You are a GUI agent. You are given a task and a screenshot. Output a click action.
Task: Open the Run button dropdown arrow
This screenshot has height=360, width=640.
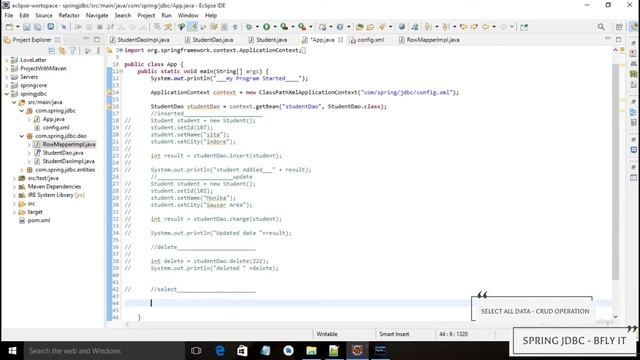tap(275, 27)
